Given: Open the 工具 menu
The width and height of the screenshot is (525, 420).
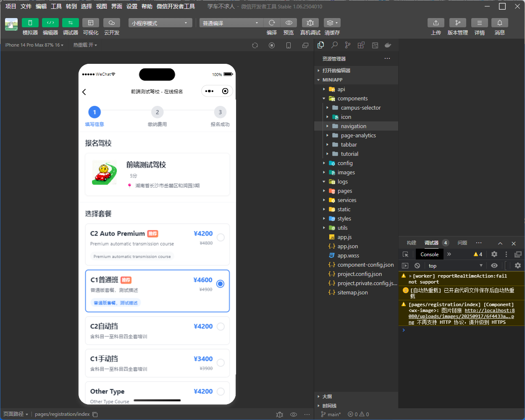Looking at the screenshot, I should coord(56,6).
